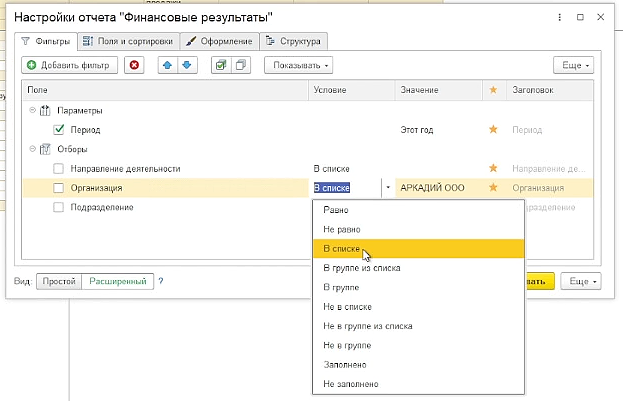Viewport: 623px width, 401px height.
Task: Enable the Направление деятельности filter checkbox
Action: [x=58, y=169]
